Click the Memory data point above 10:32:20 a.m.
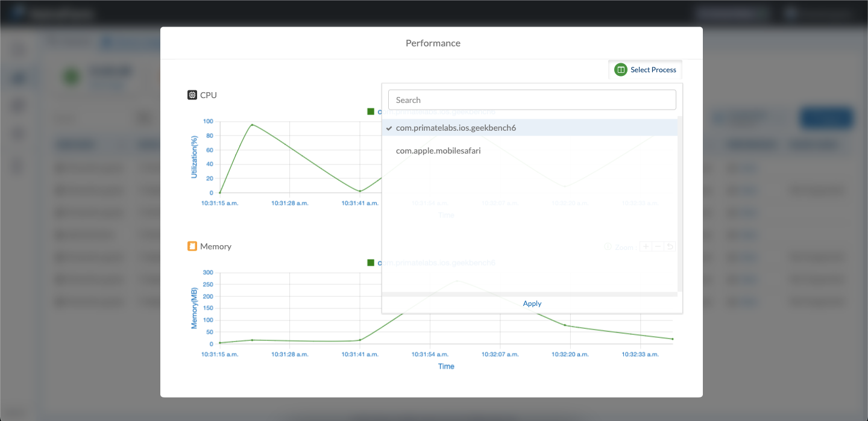 coord(565,325)
